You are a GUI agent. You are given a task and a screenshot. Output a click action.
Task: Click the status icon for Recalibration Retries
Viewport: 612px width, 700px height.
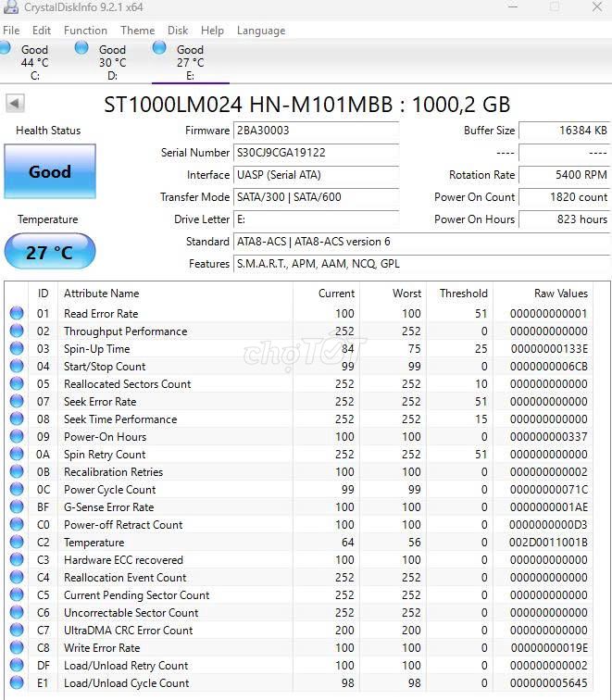(17, 471)
